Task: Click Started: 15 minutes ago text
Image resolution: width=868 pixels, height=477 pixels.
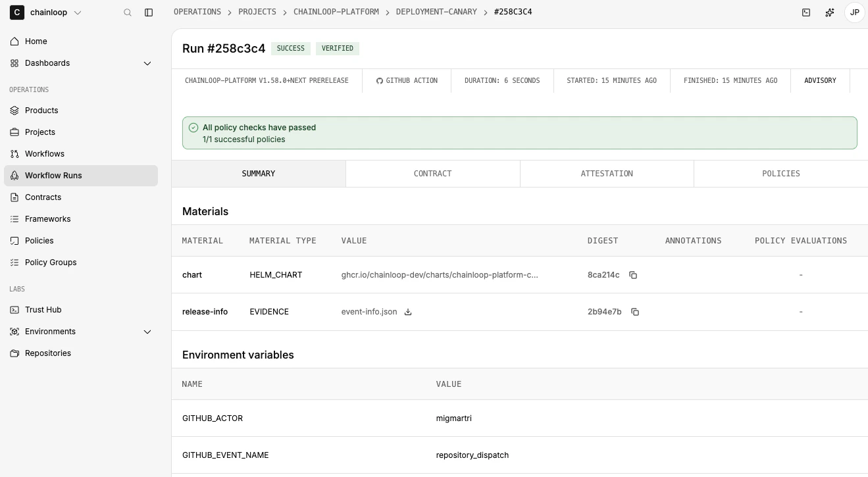Action: (x=611, y=80)
